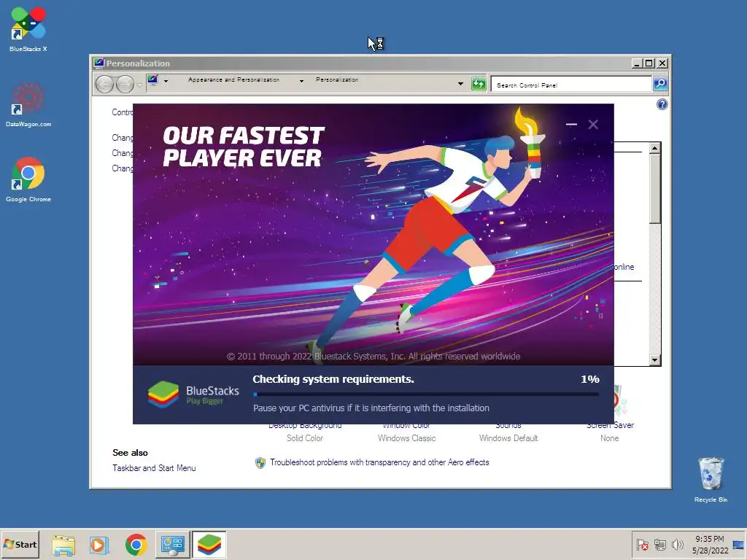Click the Control Panel icon in address bar

coord(153,80)
